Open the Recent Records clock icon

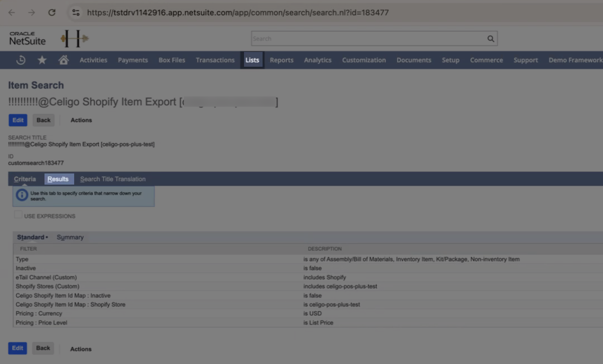coord(21,60)
